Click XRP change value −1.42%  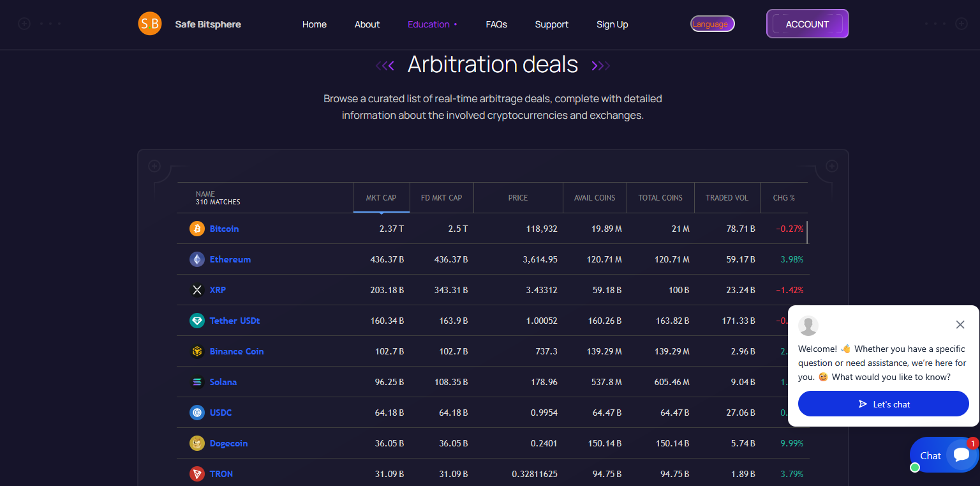pyautogui.click(x=790, y=290)
